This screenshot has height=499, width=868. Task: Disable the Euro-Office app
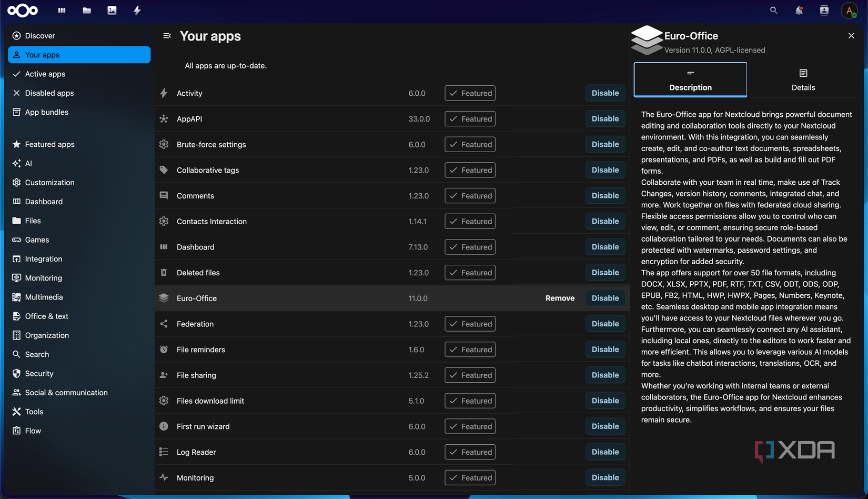[x=605, y=298]
